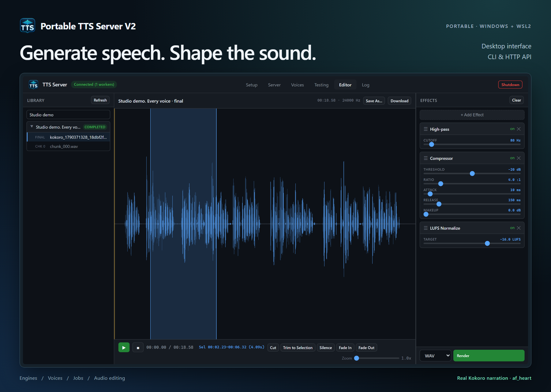Open the Testing tab
The height and width of the screenshot is (392, 551).
point(321,85)
